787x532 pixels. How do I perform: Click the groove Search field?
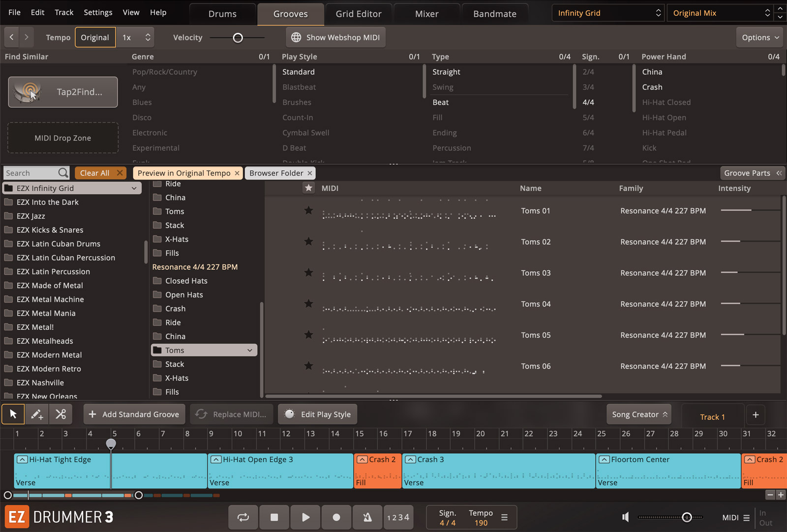click(30, 173)
